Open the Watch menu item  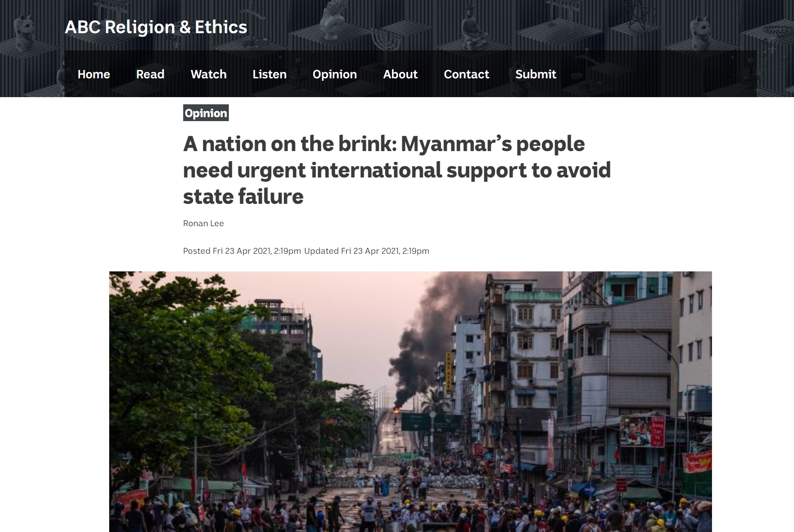[208, 74]
